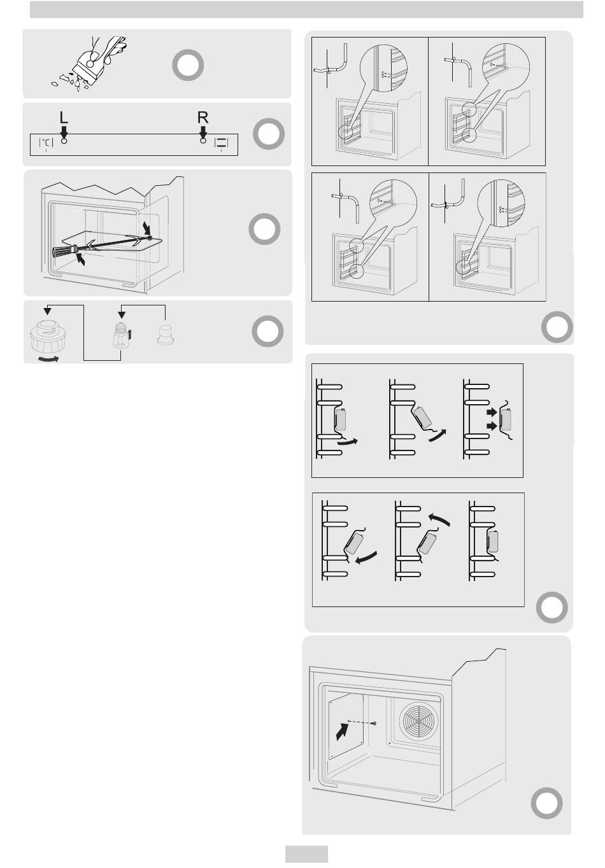Click the °C temperature symbol on the panel

pos(46,144)
